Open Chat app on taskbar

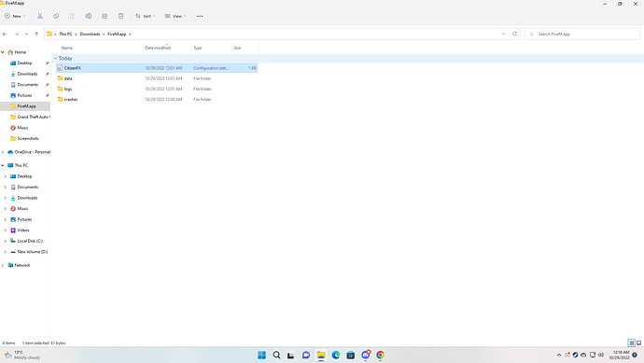306,356
